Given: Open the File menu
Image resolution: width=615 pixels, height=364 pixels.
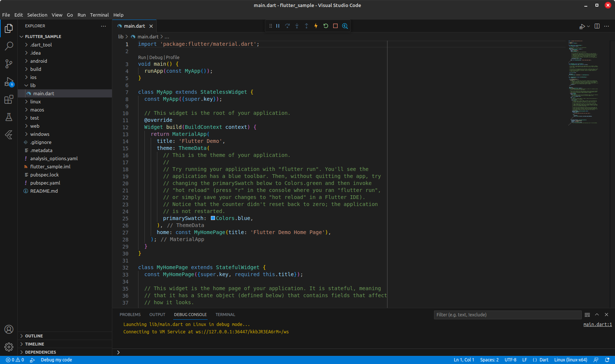Looking at the screenshot, I should [6, 15].
